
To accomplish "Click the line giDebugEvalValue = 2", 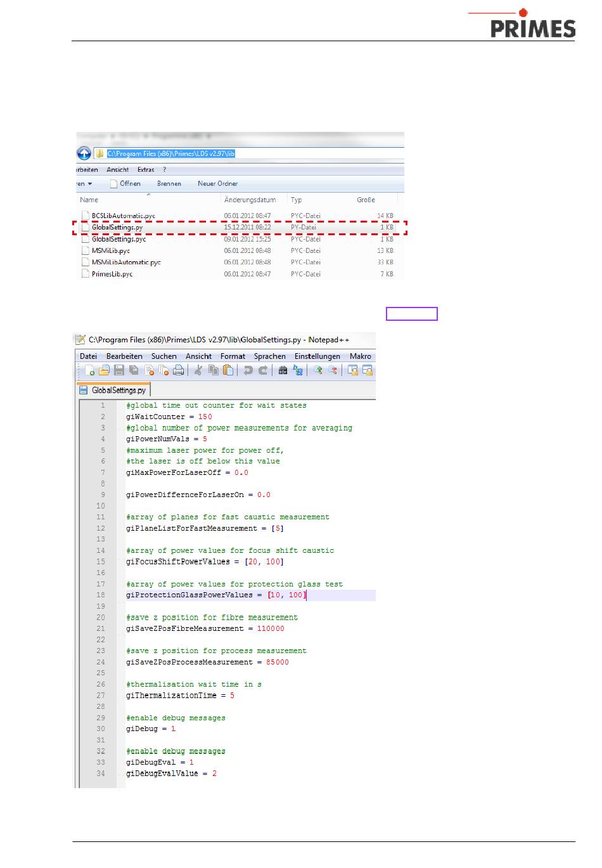I will (171, 774).
